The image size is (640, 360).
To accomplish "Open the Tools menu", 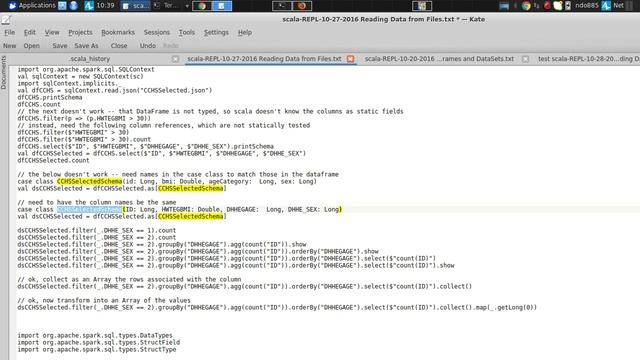I will (187, 32).
